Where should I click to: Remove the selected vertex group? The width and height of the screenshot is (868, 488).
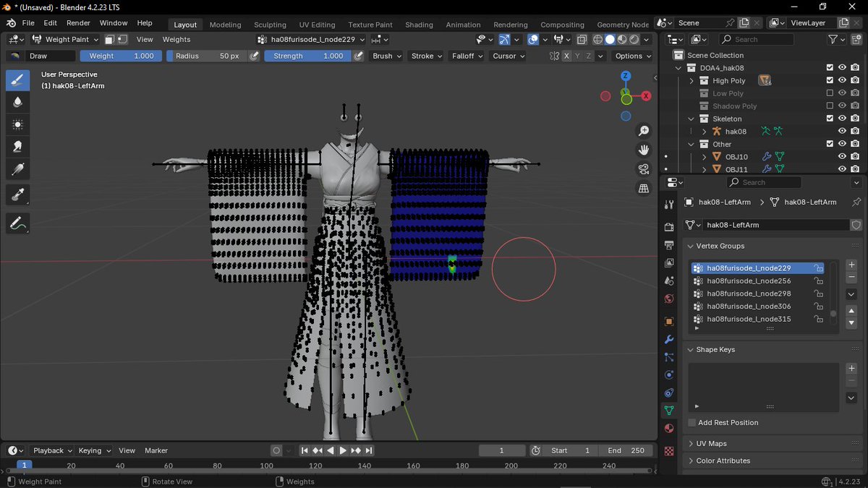click(851, 278)
